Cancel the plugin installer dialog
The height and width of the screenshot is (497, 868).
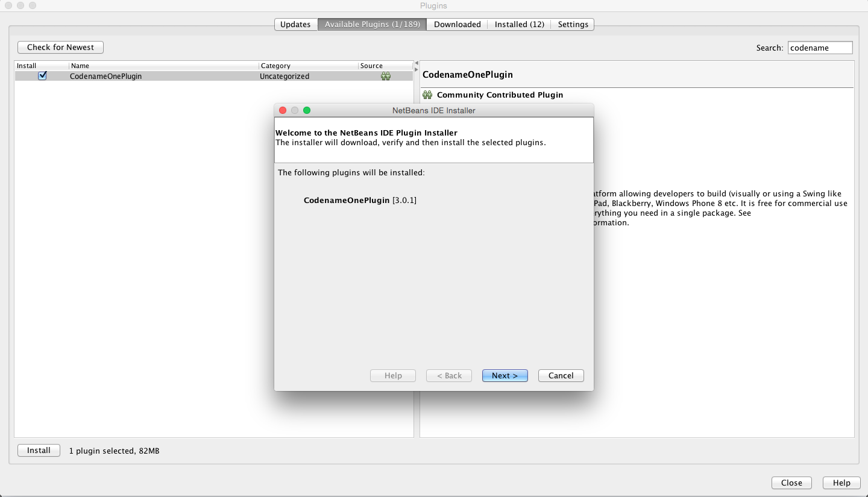(x=561, y=375)
